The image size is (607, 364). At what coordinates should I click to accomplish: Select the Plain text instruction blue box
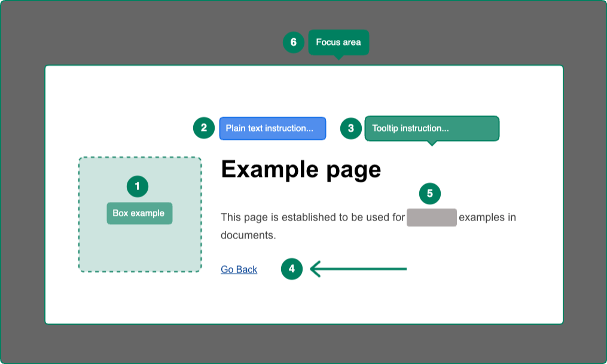click(272, 129)
